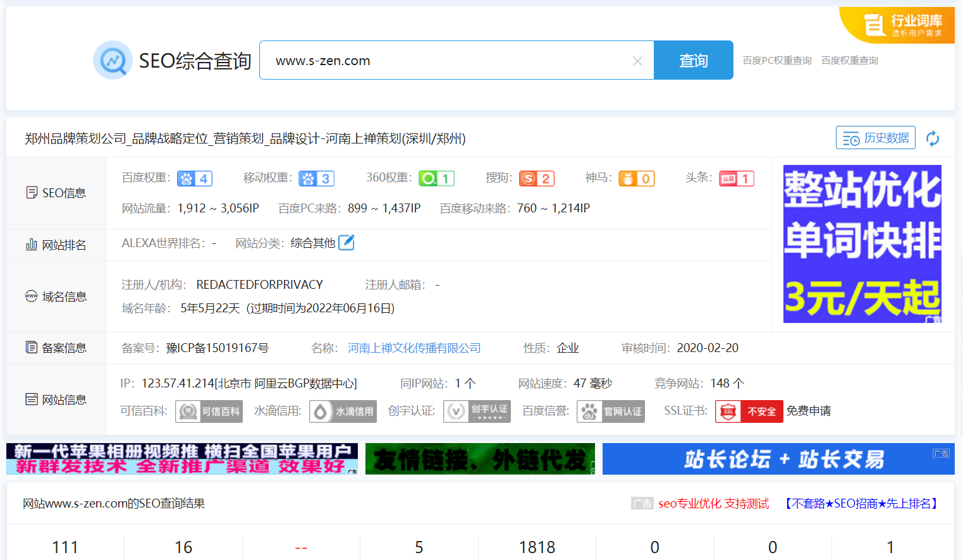Click the 查询 search button

pyautogui.click(x=694, y=60)
